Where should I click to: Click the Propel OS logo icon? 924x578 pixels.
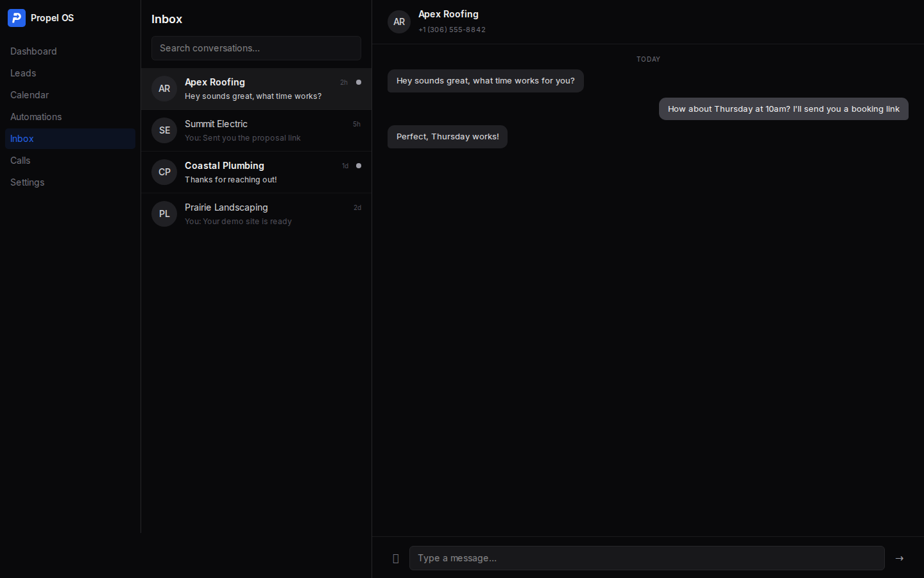17,18
